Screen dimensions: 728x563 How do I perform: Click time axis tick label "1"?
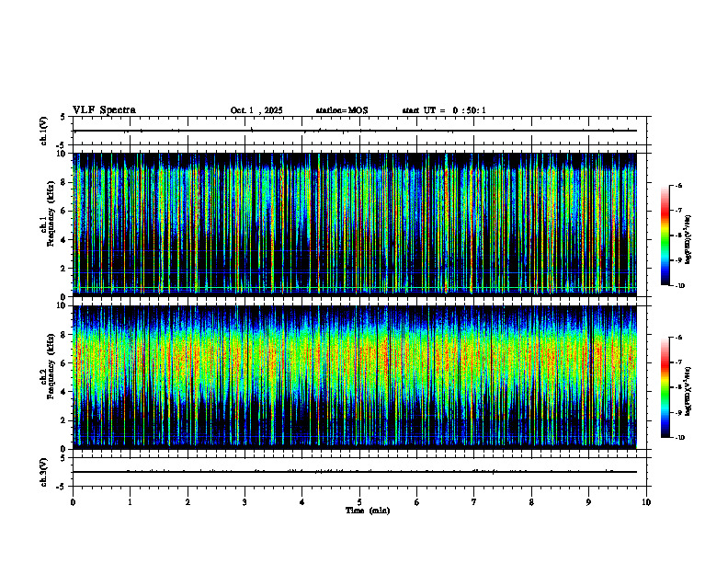pos(130,502)
